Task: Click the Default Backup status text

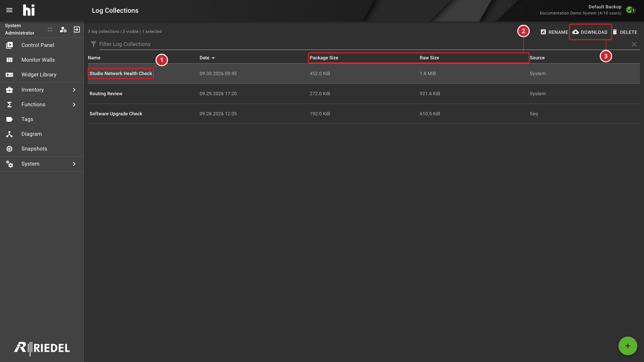Action: pos(605,7)
